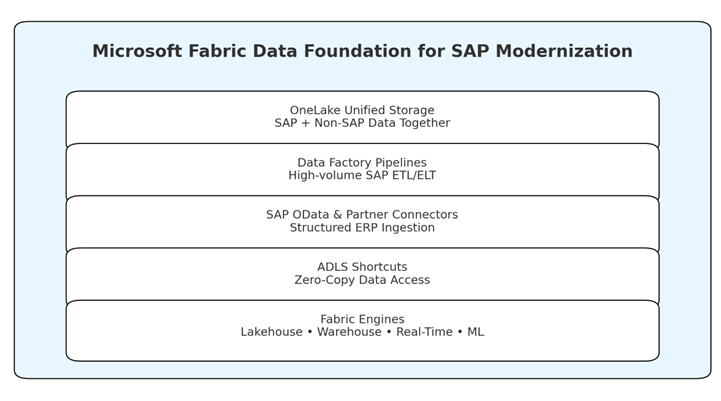This screenshot has width=721, height=401.
Task: Select the OneLake Unified Storage text line
Action: tap(362, 110)
